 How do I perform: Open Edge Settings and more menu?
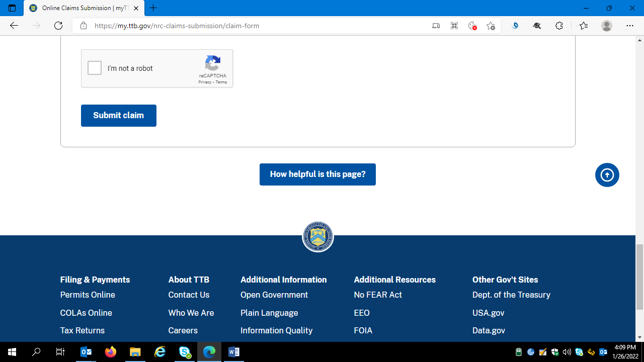tap(630, 26)
